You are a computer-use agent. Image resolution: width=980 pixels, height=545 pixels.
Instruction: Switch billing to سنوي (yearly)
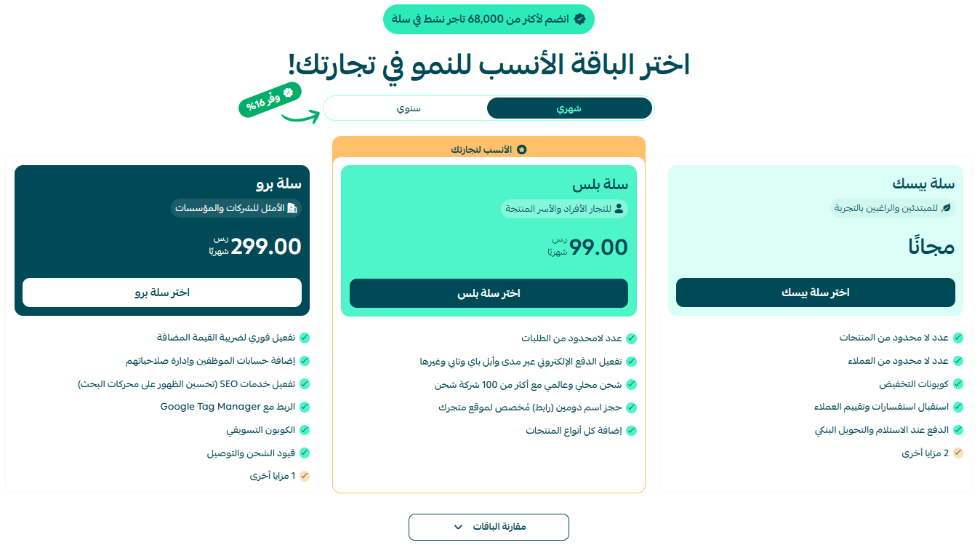[409, 108]
